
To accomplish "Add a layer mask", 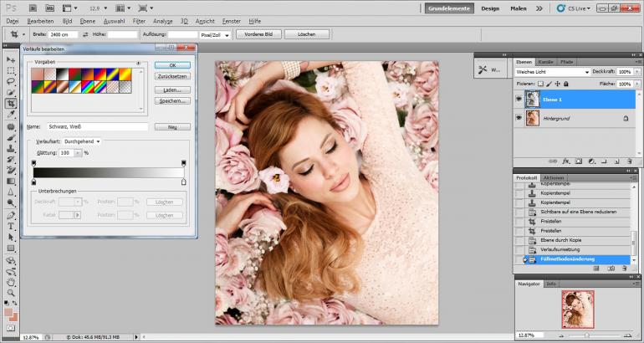I will pyautogui.click(x=579, y=161).
